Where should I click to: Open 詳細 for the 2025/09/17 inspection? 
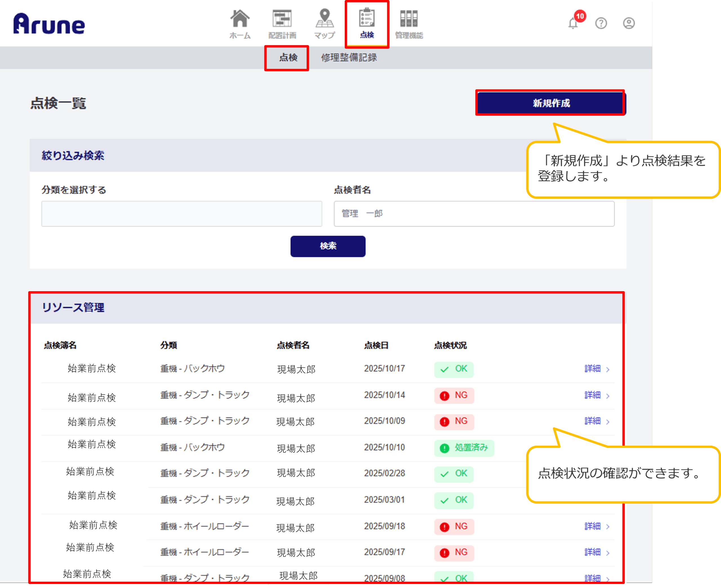click(x=593, y=552)
